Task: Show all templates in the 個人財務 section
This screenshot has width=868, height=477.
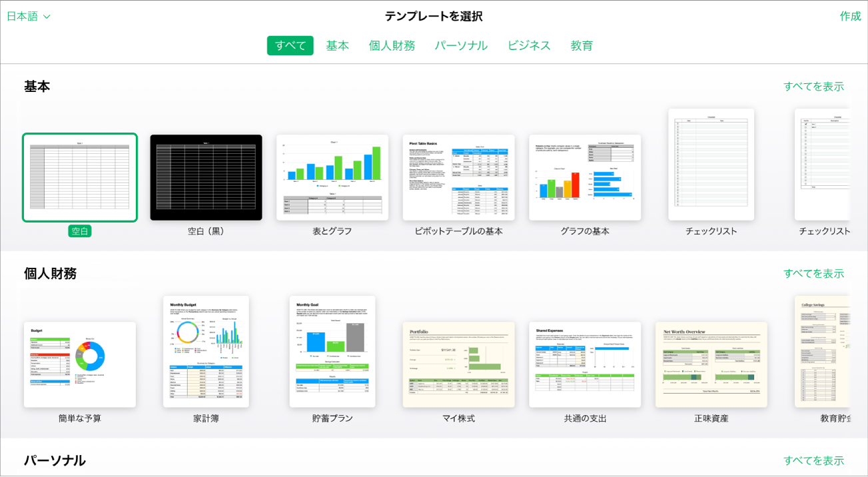Action: click(x=814, y=273)
